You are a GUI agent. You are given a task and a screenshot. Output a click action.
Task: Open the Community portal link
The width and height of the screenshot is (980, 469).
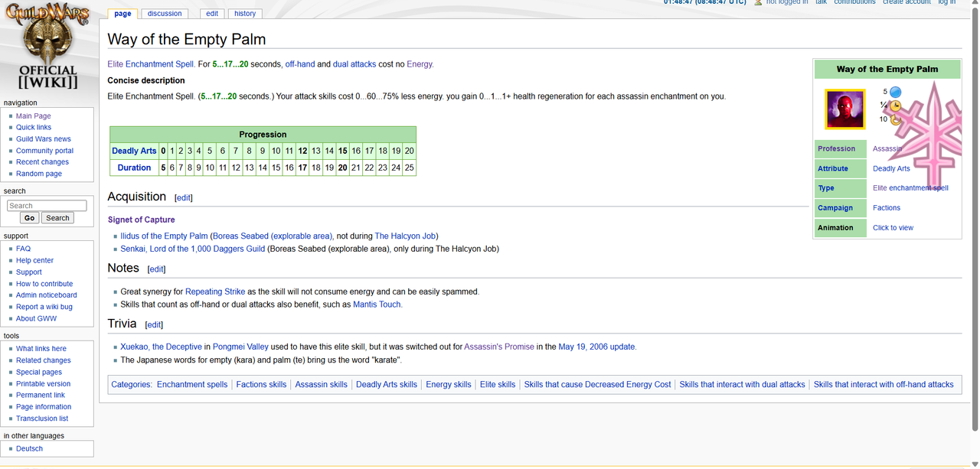click(45, 151)
